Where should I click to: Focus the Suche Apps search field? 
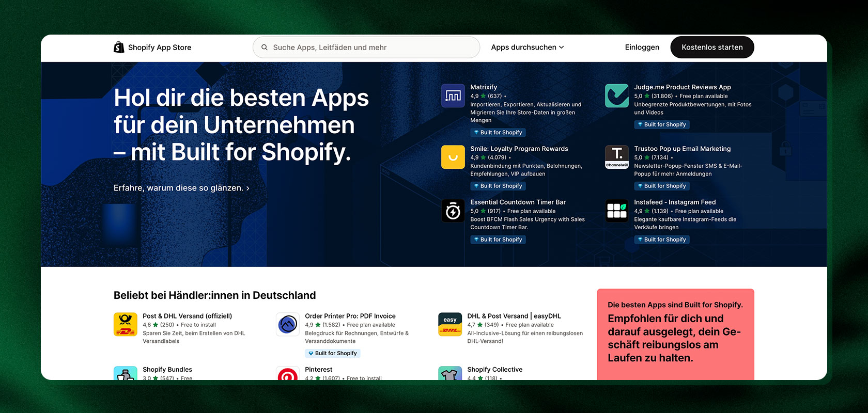(366, 47)
